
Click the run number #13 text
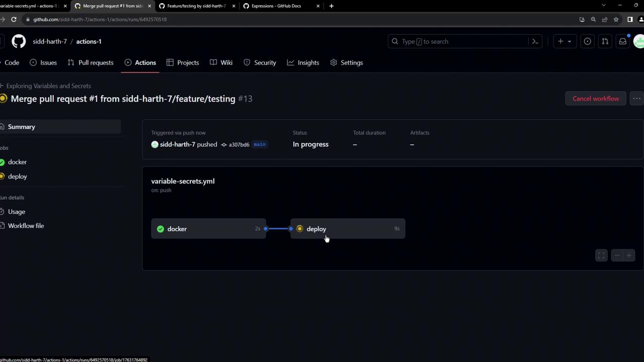point(245,99)
